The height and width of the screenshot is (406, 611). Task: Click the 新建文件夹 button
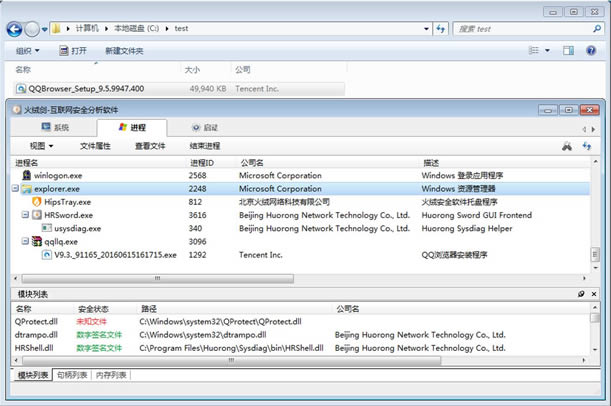click(x=124, y=50)
